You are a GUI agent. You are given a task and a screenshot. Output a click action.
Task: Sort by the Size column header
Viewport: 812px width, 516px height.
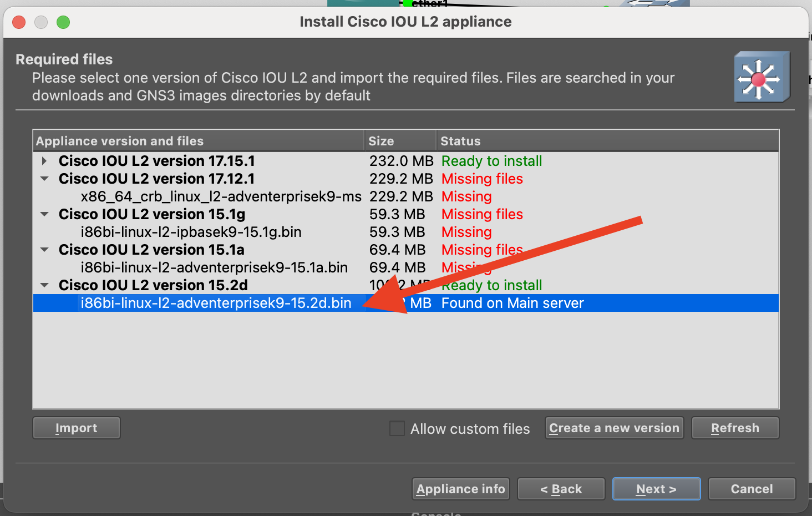click(399, 141)
